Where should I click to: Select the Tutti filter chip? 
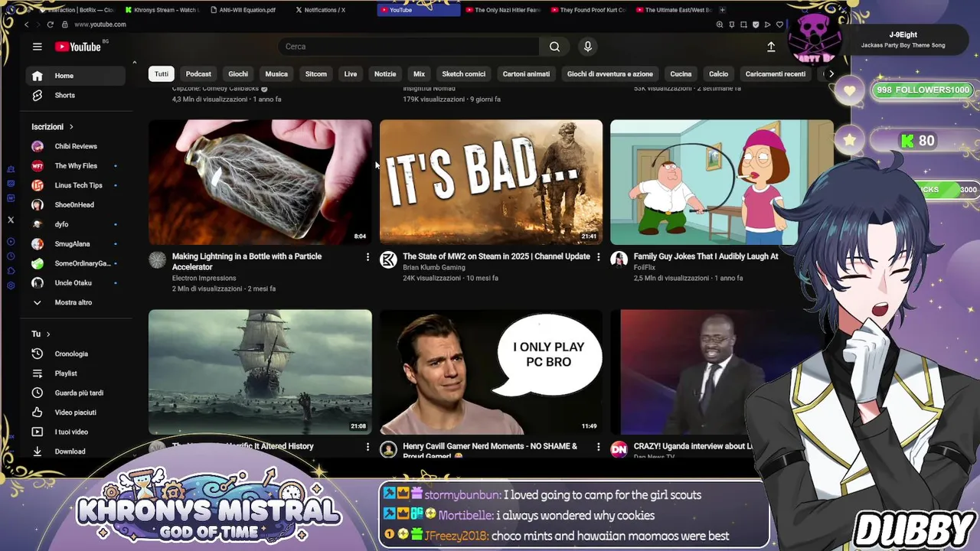[162, 74]
